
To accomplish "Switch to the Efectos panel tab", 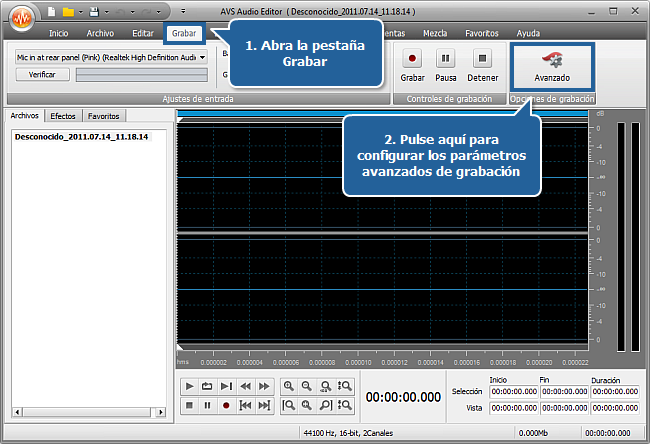I will (x=63, y=116).
